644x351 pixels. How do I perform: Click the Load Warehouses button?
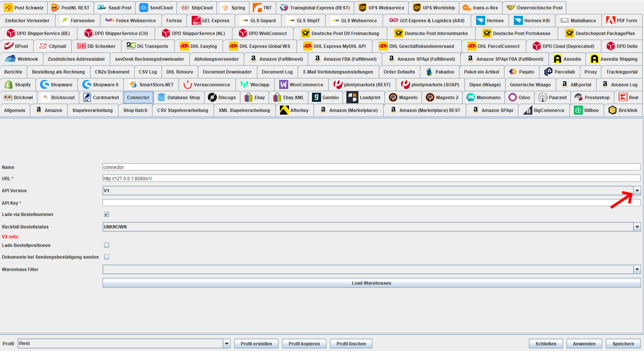[x=372, y=283]
